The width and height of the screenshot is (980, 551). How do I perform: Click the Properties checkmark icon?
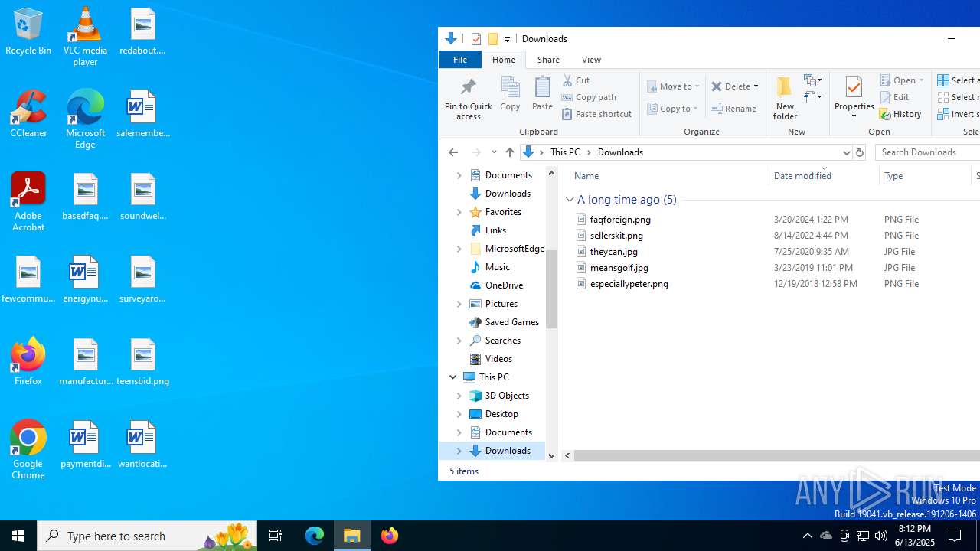coord(854,86)
